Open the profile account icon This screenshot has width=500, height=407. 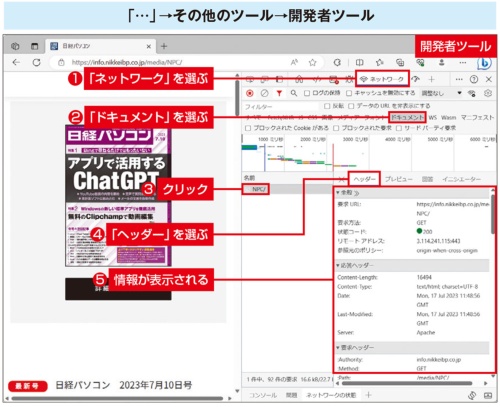coord(442,62)
